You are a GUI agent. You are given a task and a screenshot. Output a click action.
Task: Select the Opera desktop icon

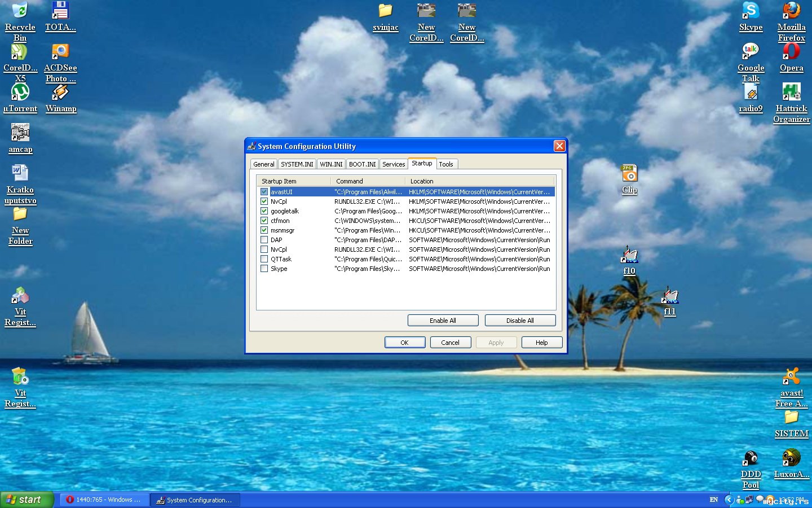point(791,52)
